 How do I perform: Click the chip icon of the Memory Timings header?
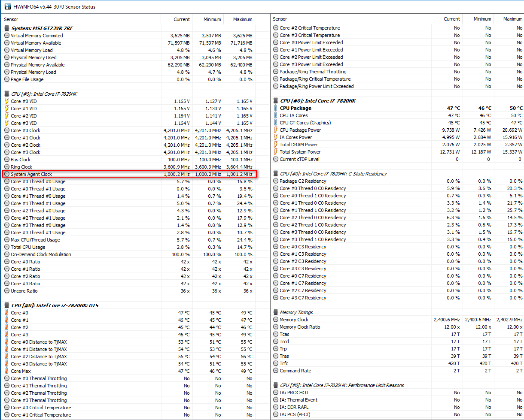pyautogui.click(x=276, y=312)
